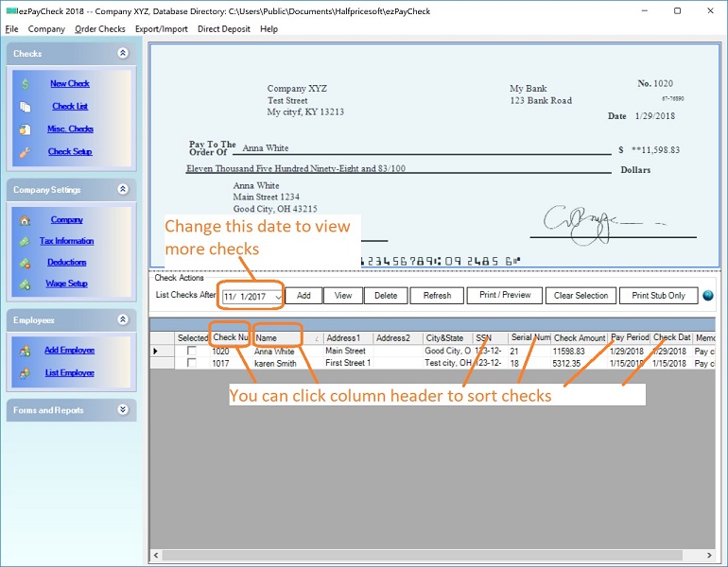Screen dimensions: 728x567
Task: Click the horizontal scrollbar left arrow
Action: 156,555
